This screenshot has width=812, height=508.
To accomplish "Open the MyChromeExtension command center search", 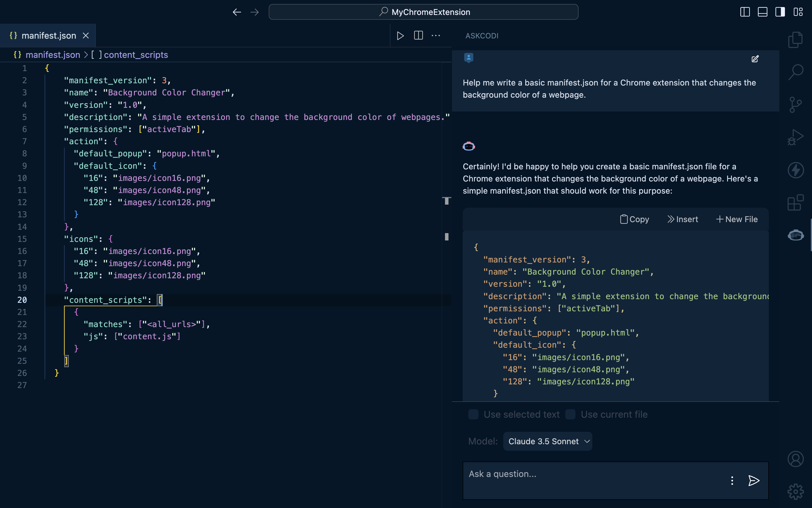I will [x=423, y=12].
